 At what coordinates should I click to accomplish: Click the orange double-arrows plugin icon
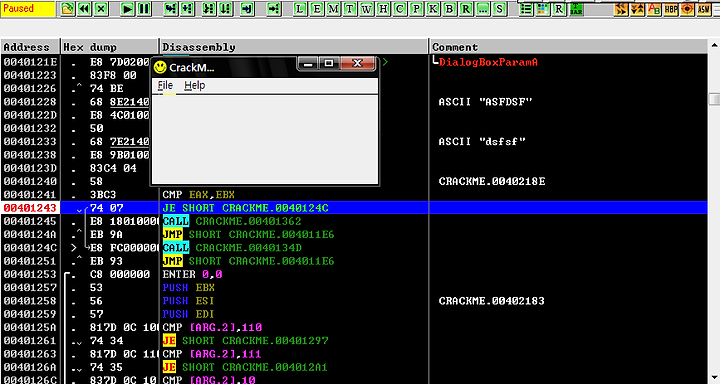click(x=621, y=9)
